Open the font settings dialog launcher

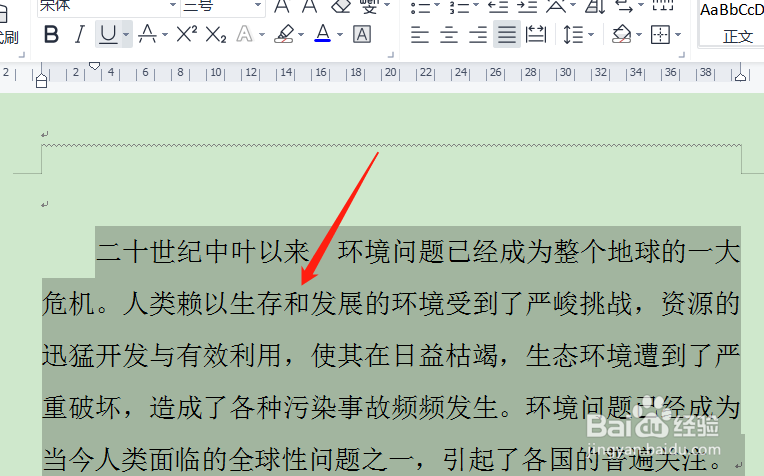[390, 55]
